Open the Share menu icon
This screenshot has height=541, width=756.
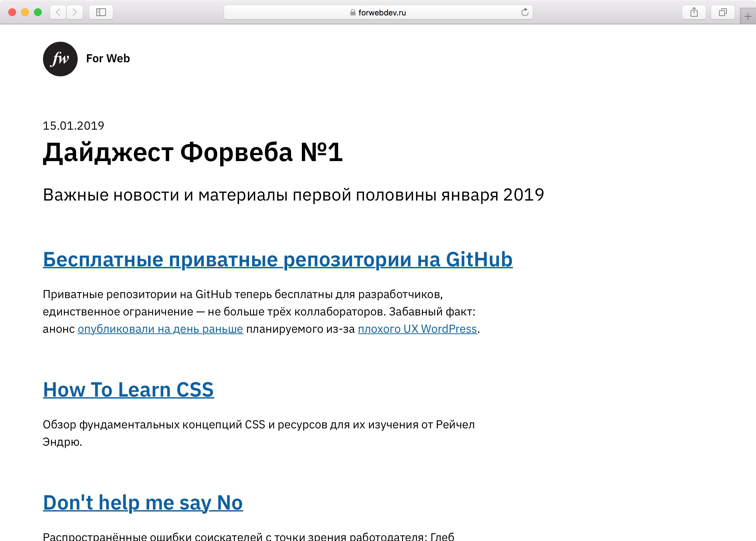(694, 12)
